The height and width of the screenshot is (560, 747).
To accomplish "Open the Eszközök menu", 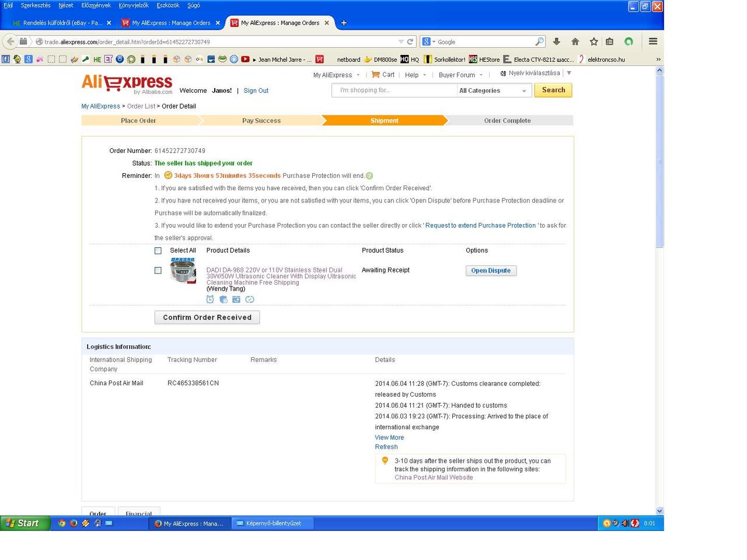I will (168, 5).
